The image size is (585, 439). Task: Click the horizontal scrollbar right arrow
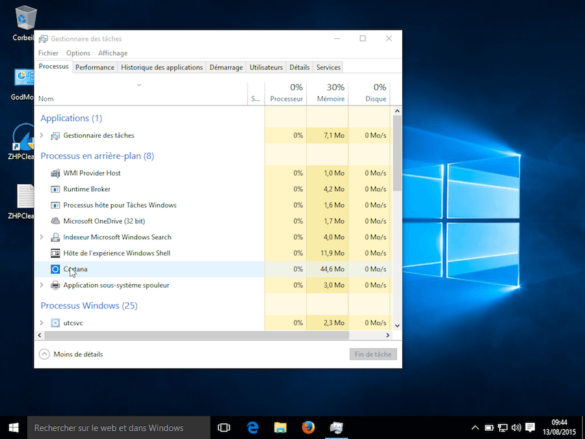388,335
